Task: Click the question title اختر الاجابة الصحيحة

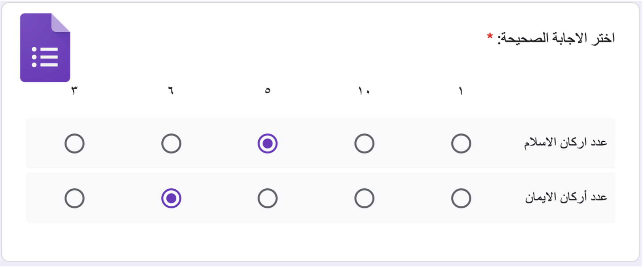Action: [x=556, y=38]
